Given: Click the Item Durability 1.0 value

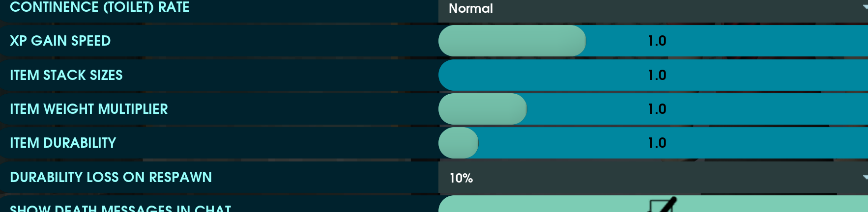Looking at the screenshot, I should click(657, 143).
